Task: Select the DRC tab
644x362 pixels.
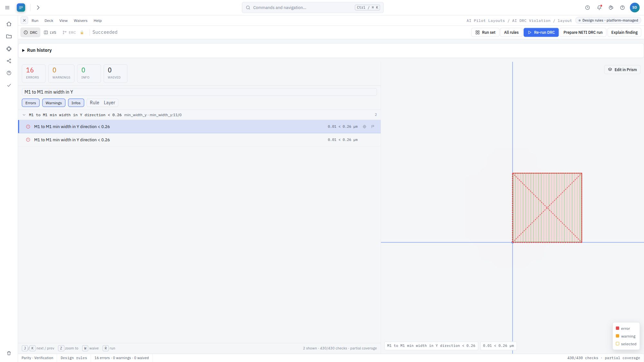Action: point(31,32)
